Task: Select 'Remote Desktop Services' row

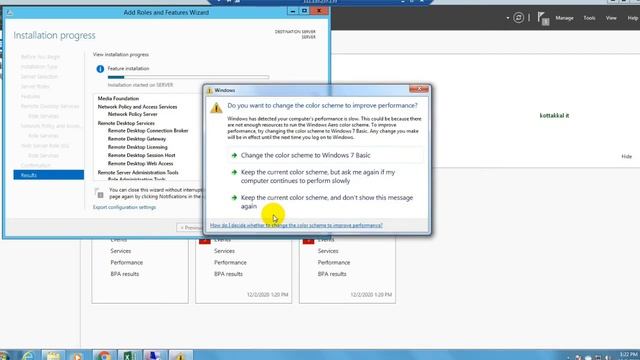Action: [x=126, y=123]
